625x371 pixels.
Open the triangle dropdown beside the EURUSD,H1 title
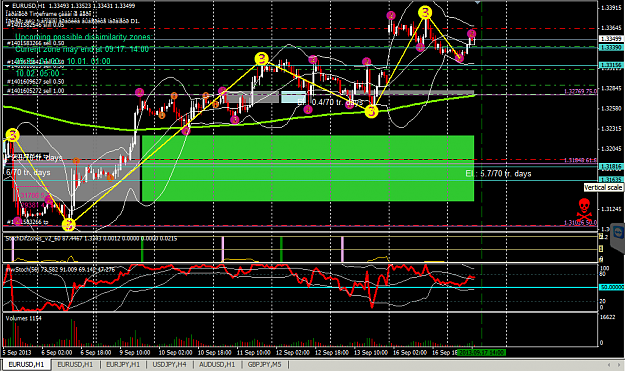coord(7,6)
